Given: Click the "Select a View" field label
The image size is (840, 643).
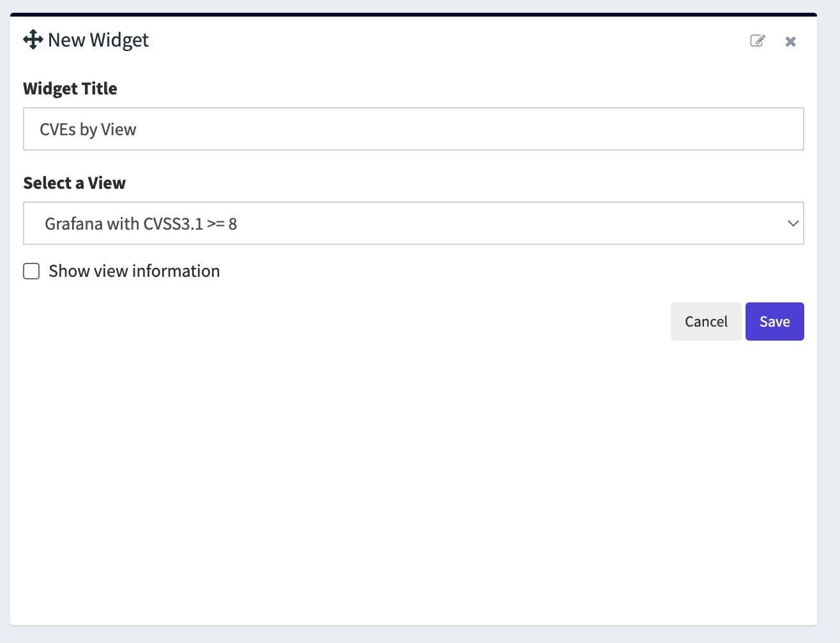Looking at the screenshot, I should [74, 183].
